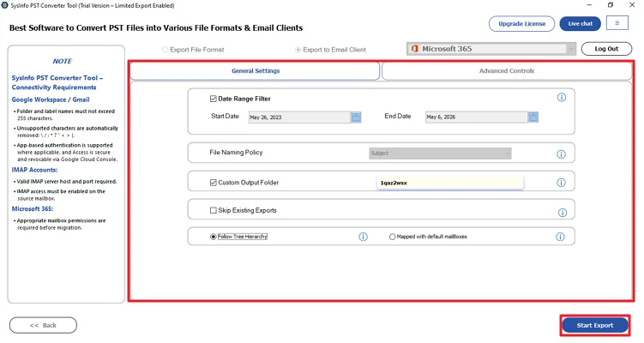Show info for File Naming Policy

[x=561, y=154]
